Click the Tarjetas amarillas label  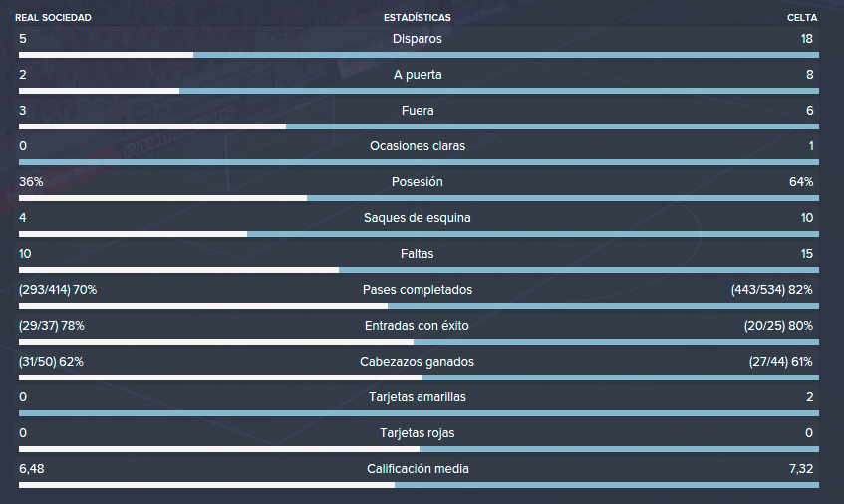(418, 397)
